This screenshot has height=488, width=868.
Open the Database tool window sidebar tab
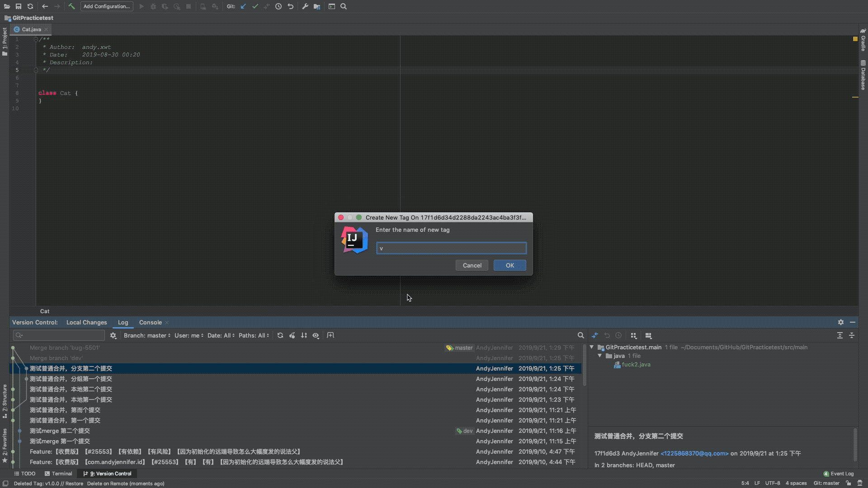point(863,75)
